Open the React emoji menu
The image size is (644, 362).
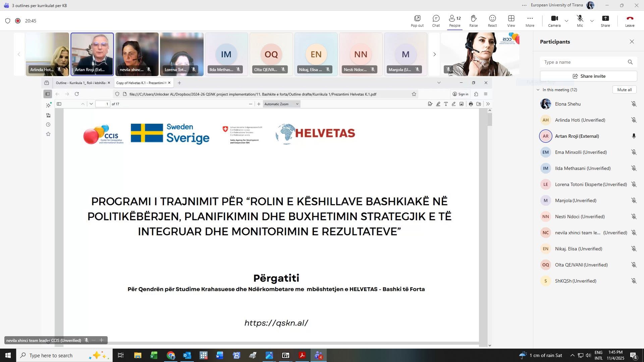[x=492, y=21]
